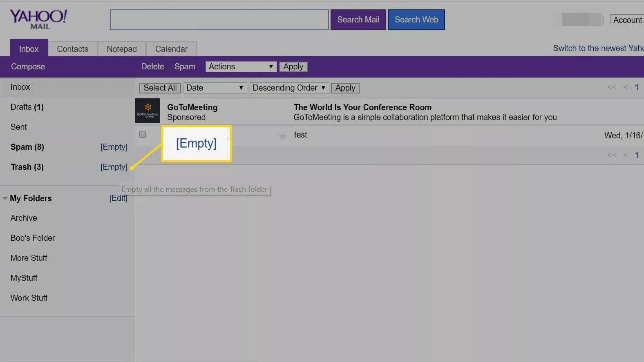
Task: Click the Search Web button
Action: pos(416,20)
